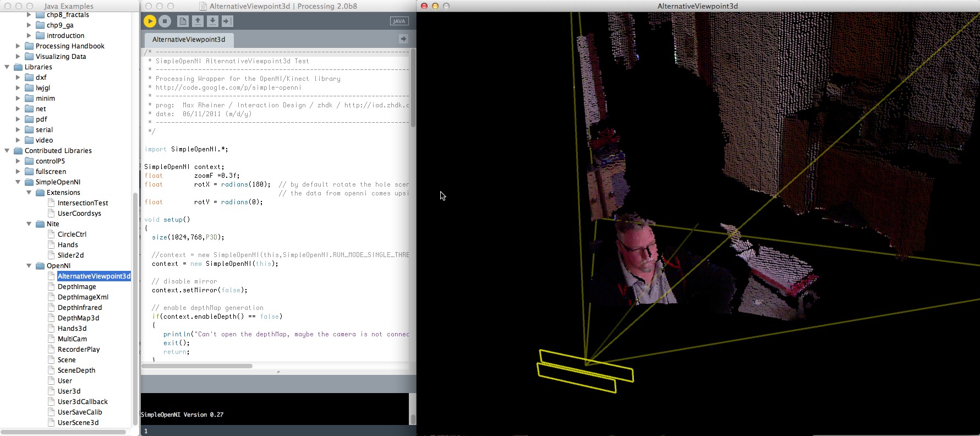This screenshot has height=436, width=980.
Task: Open the CircleCtrl example under Nite
Action: (72, 235)
